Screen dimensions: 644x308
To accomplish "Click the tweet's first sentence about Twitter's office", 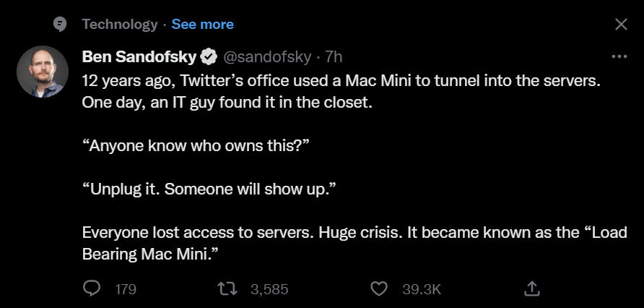I will tap(341, 80).
